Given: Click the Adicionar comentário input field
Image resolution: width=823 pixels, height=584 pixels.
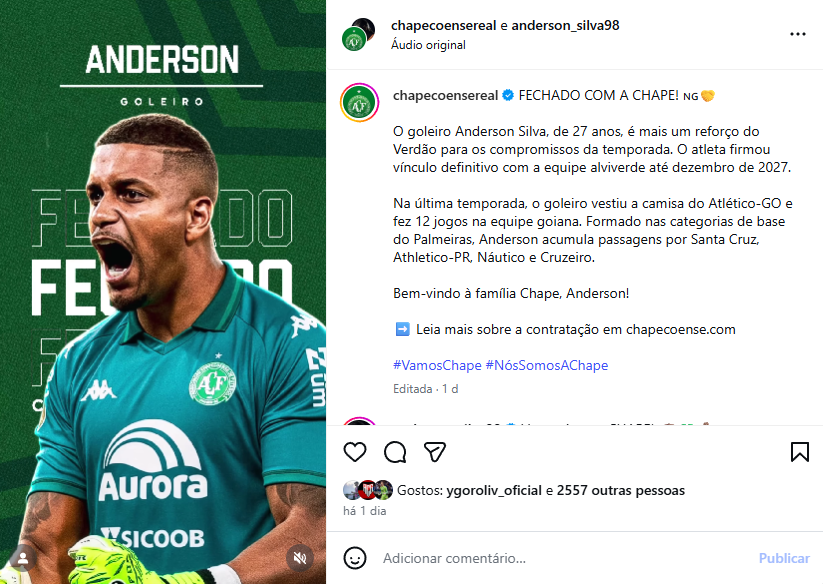Looking at the screenshot, I should click(564, 558).
